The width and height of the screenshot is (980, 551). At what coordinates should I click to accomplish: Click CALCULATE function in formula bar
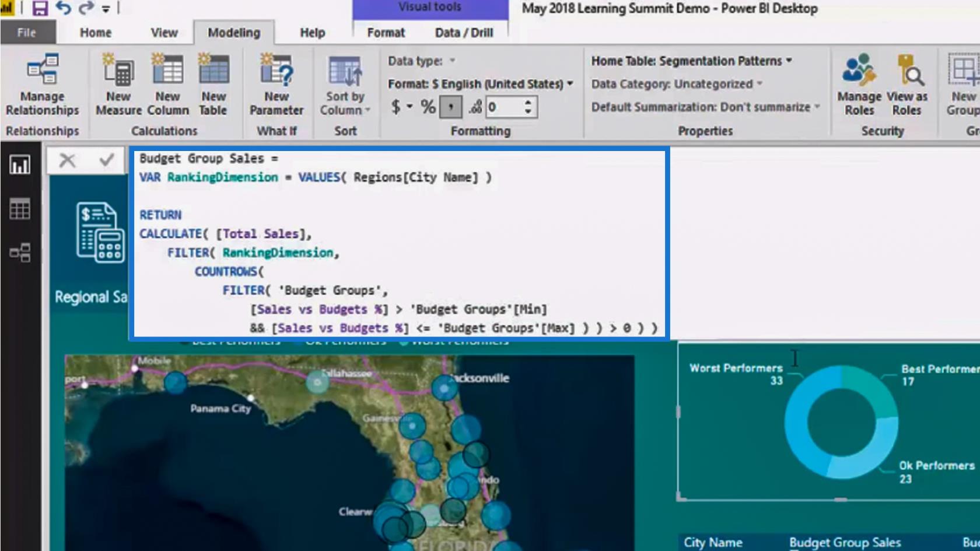pyautogui.click(x=170, y=234)
